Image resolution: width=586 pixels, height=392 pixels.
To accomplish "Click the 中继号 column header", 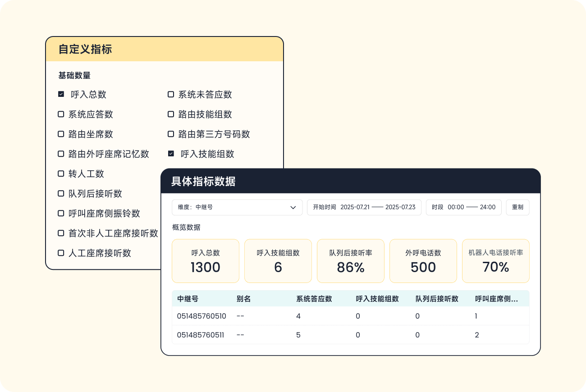I will click(x=186, y=298).
